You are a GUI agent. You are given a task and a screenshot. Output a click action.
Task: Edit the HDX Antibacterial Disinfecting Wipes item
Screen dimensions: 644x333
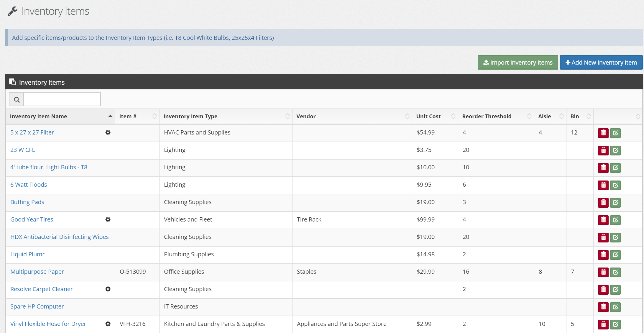point(615,237)
